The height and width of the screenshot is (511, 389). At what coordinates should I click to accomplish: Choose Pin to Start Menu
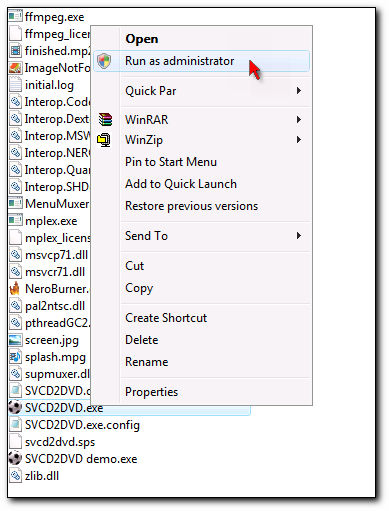point(202,162)
